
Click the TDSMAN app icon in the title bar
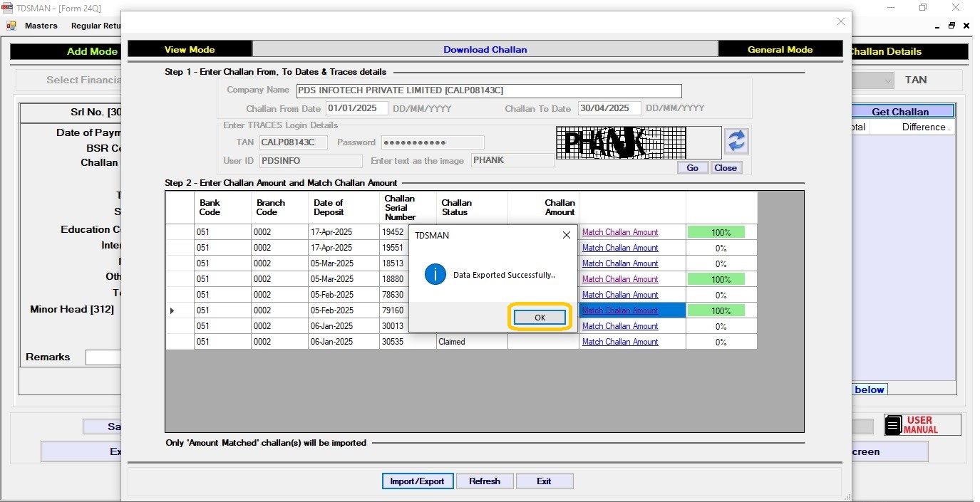(x=7, y=8)
